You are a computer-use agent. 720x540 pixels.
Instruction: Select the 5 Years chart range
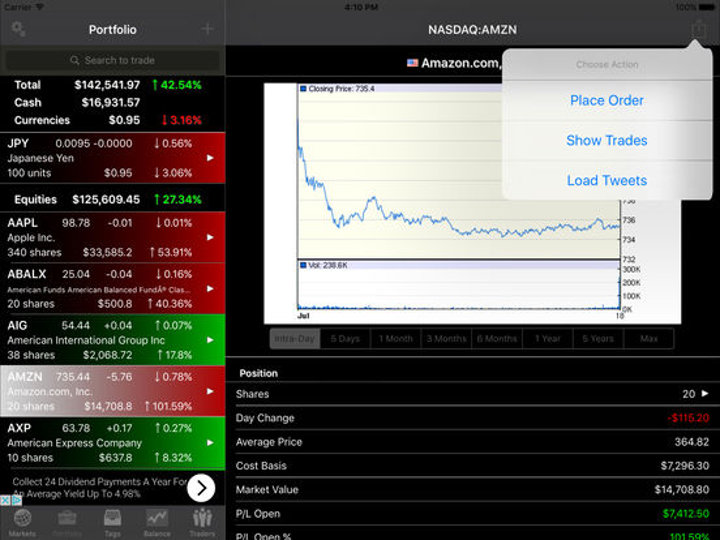(598, 339)
